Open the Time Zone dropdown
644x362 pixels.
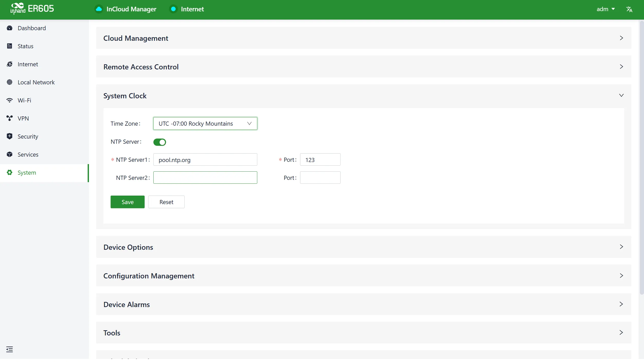205,124
